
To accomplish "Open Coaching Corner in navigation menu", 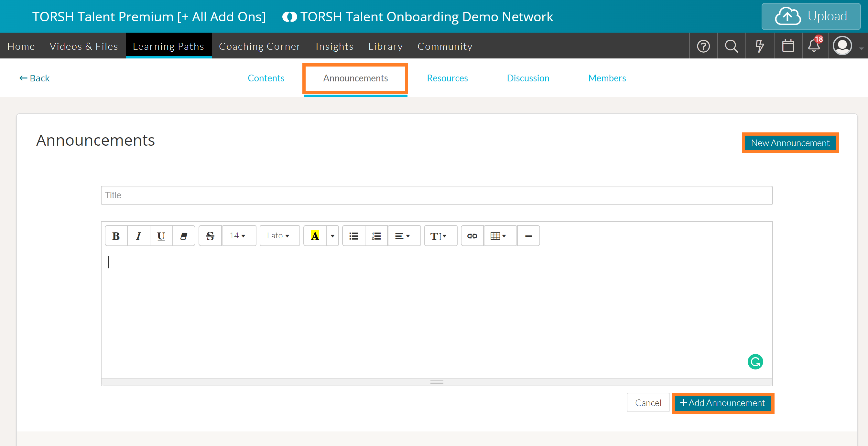I will [x=259, y=46].
